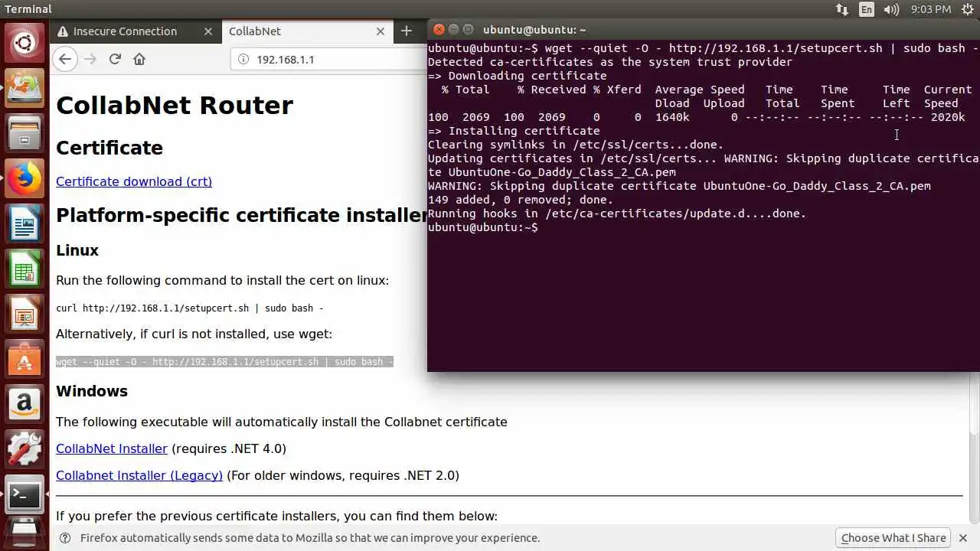Launch LibreOffice Impress from dock
The width and height of the screenshot is (980, 551).
[24, 315]
